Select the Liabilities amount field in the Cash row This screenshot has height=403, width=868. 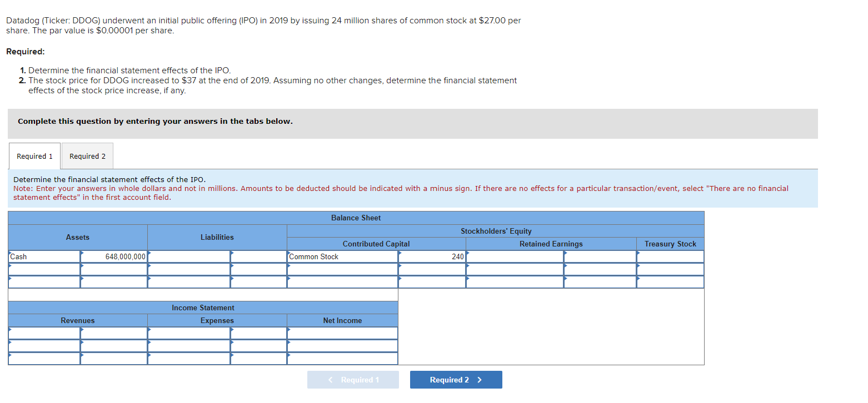tap(258, 256)
